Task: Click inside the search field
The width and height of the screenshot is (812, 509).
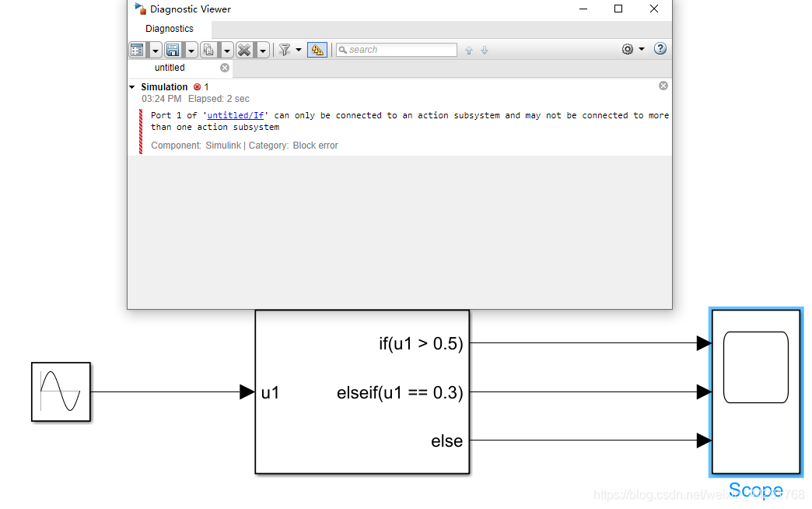Action: point(397,49)
